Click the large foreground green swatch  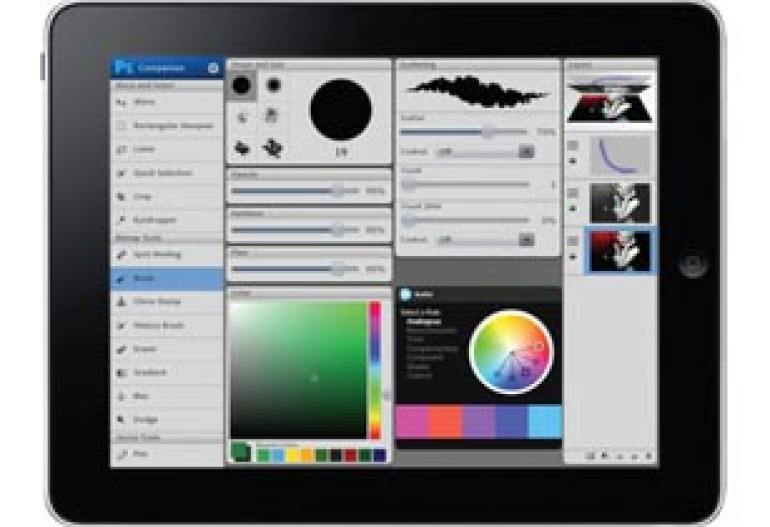(241, 452)
